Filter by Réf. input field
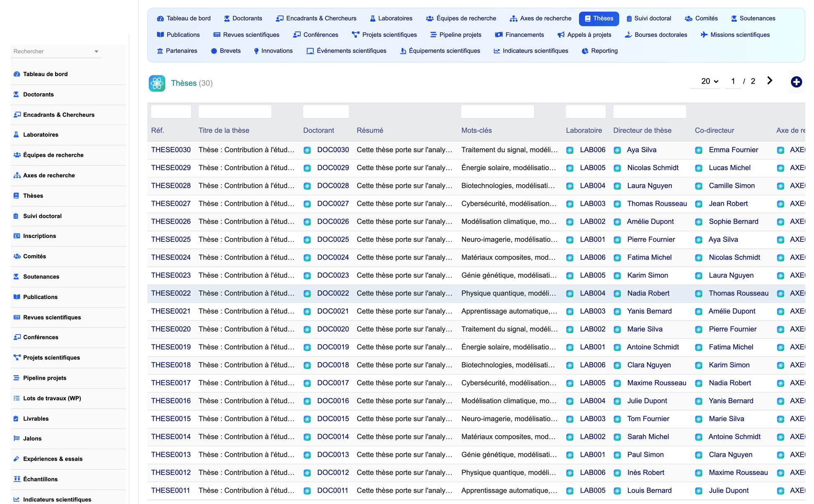 coord(171,112)
